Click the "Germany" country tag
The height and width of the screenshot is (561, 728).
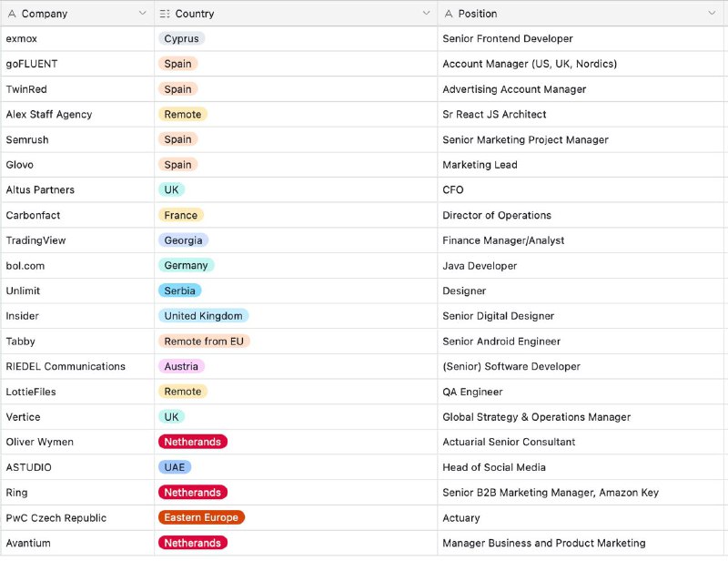[187, 265]
